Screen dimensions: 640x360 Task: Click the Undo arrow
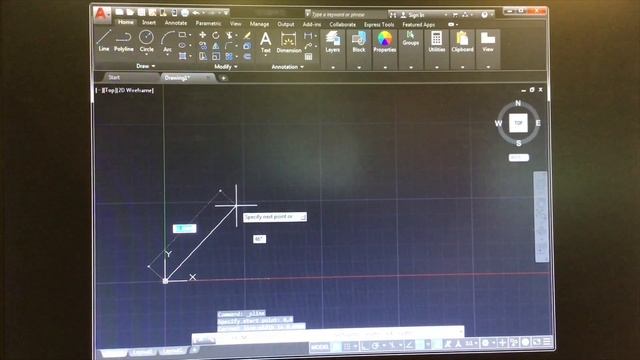196,13
